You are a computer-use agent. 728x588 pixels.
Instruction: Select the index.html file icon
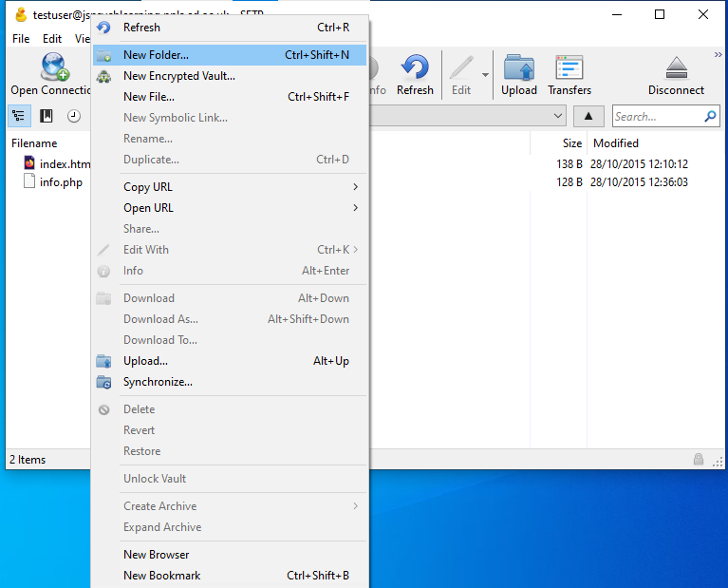click(x=29, y=162)
